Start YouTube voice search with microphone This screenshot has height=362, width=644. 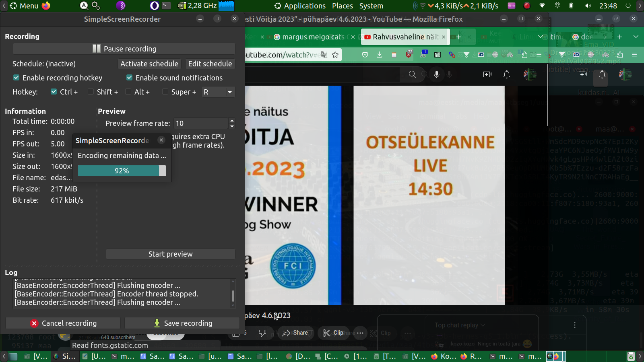coord(437,74)
